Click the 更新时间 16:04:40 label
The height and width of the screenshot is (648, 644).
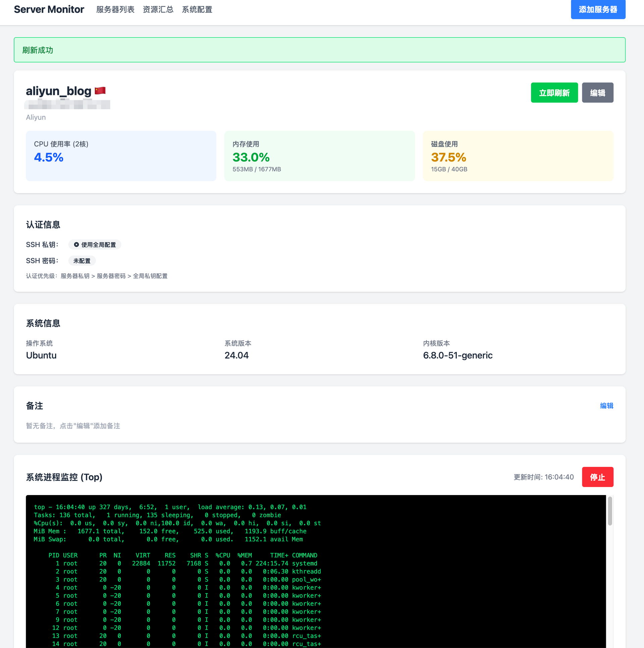(544, 477)
